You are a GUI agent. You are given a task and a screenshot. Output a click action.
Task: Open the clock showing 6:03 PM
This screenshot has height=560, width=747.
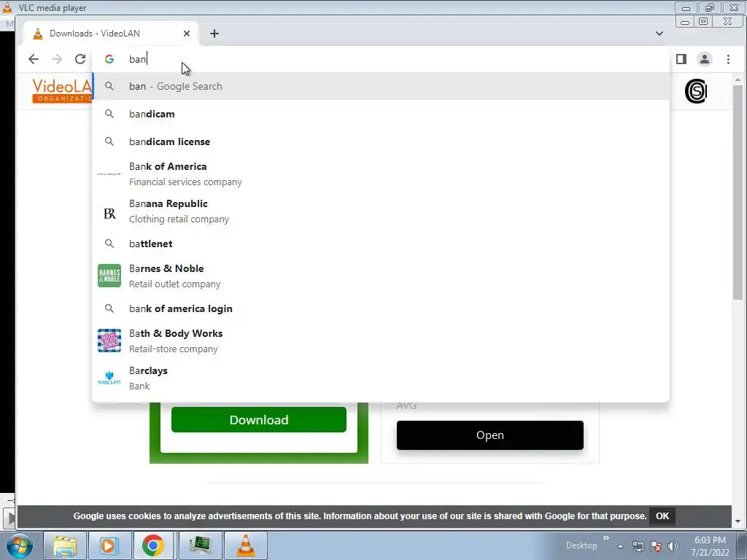pos(710,545)
